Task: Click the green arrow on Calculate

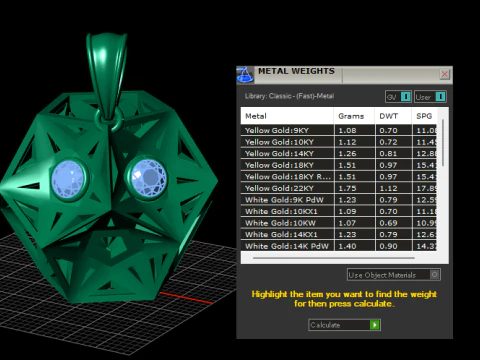Action: (x=375, y=325)
